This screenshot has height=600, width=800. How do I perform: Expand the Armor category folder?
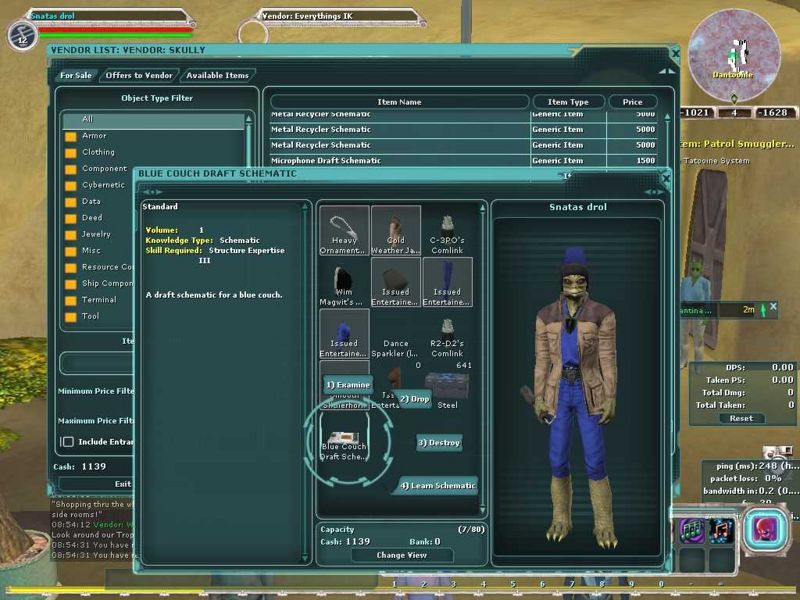tap(71, 136)
